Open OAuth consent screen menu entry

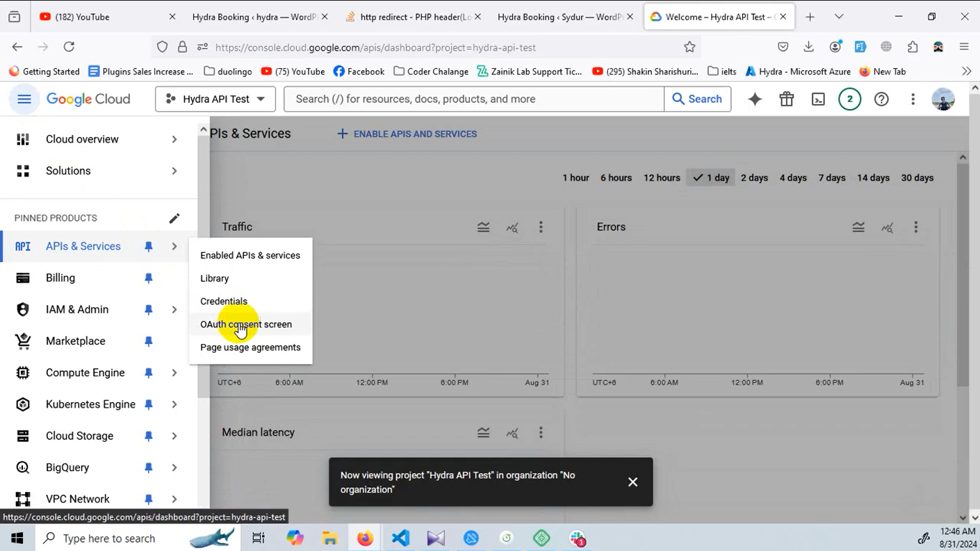tap(250, 324)
